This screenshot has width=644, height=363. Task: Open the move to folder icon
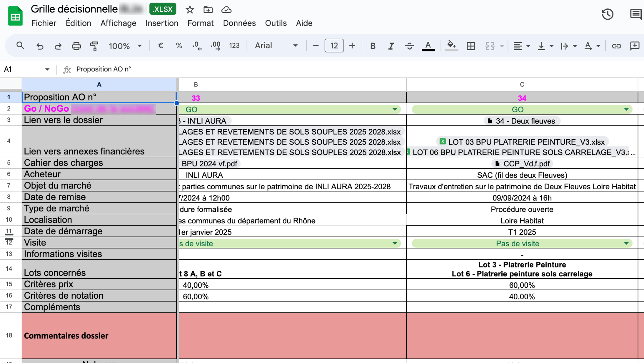(208, 10)
